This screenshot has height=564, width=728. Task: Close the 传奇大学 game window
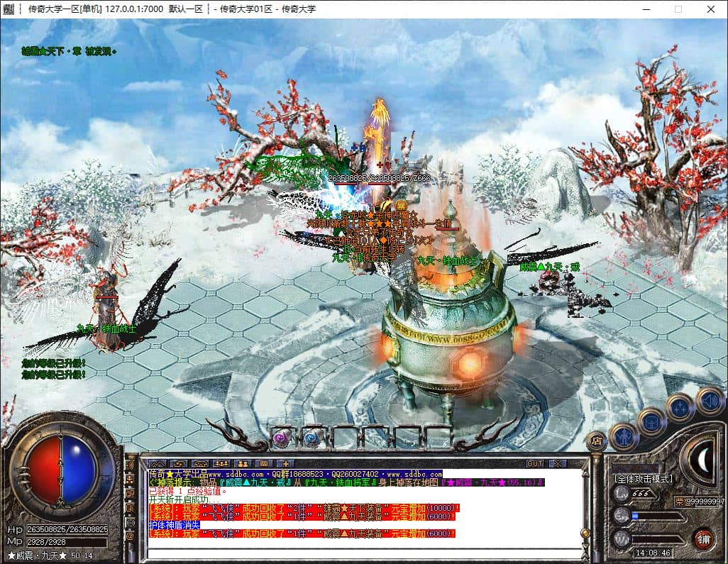click(x=711, y=9)
